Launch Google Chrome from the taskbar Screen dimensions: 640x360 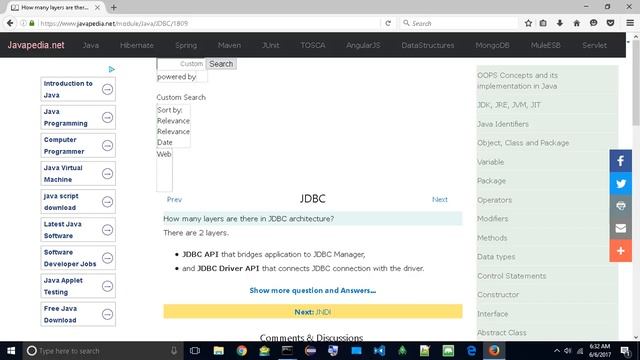pos(241,351)
